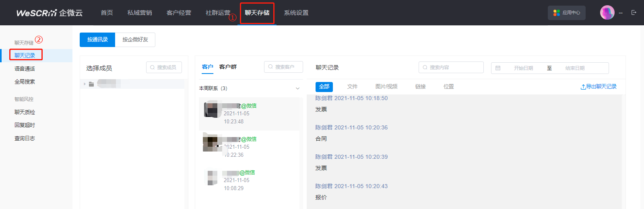Open 应用中心 with colorful grid icon
The height and width of the screenshot is (209, 644).
[566, 13]
